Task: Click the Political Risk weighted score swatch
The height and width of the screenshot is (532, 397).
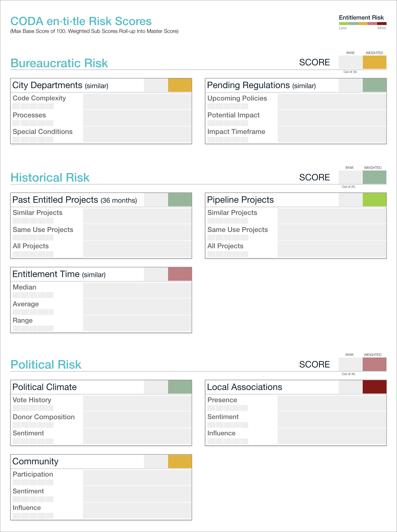Action: tap(374, 364)
